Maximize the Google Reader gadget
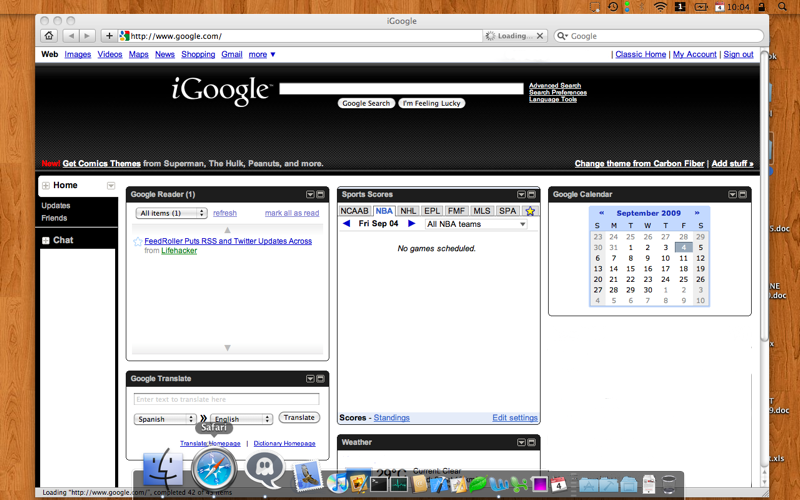This screenshot has width=800, height=500. (320, 194)
